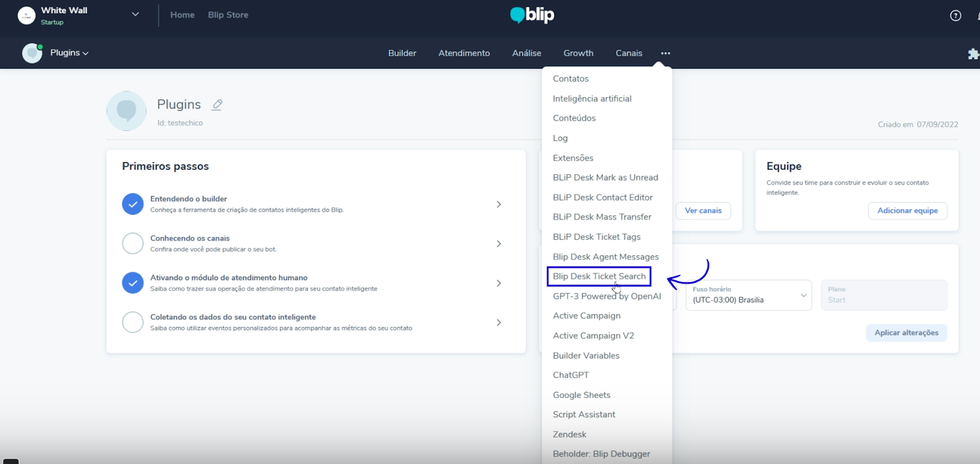Viewport: 980px width, 464px height.
Task: Toggle the Conhecendo os canais check circle
Action: pos(133,244)
